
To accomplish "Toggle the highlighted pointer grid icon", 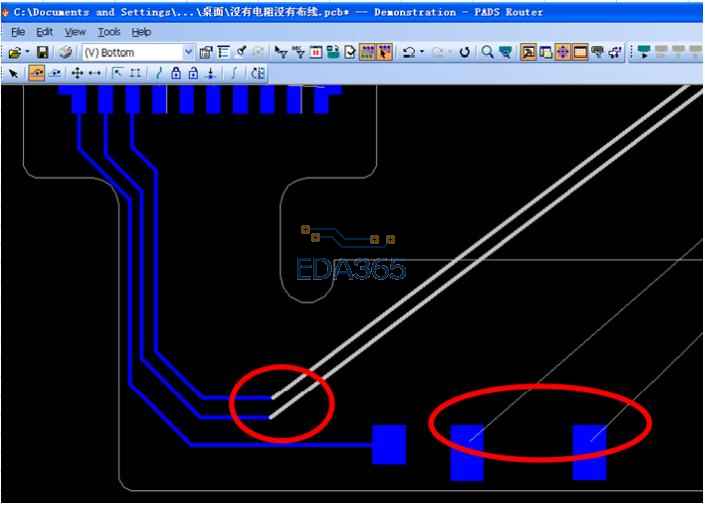I will click(385, 53).
